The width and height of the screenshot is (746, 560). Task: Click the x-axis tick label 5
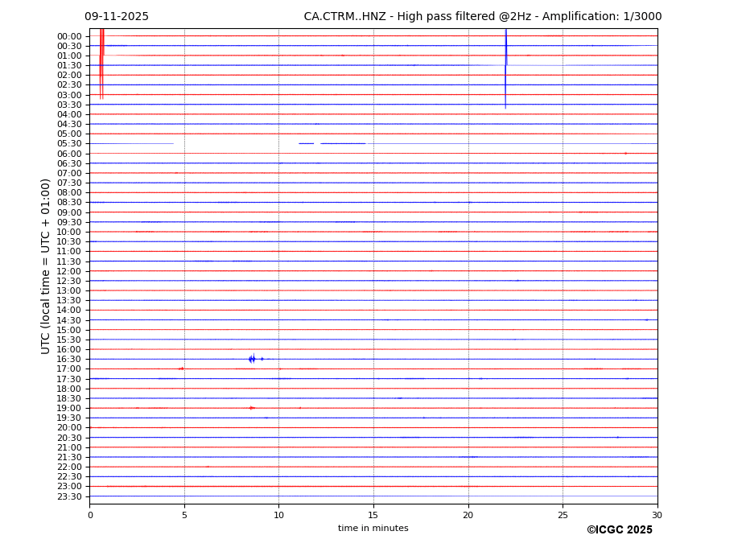(184, 515)
